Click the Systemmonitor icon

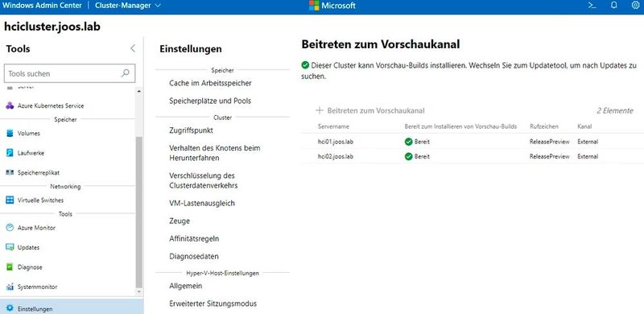[10, 287]
